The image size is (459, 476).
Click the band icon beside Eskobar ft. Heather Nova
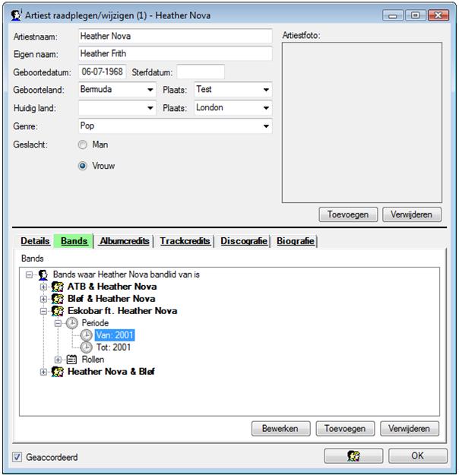(x=57, y=311)
